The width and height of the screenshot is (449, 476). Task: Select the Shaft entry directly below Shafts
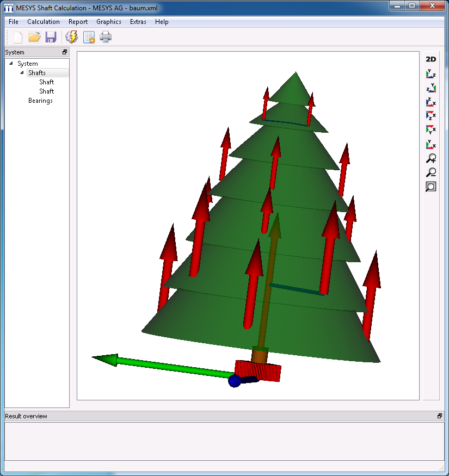46,82
